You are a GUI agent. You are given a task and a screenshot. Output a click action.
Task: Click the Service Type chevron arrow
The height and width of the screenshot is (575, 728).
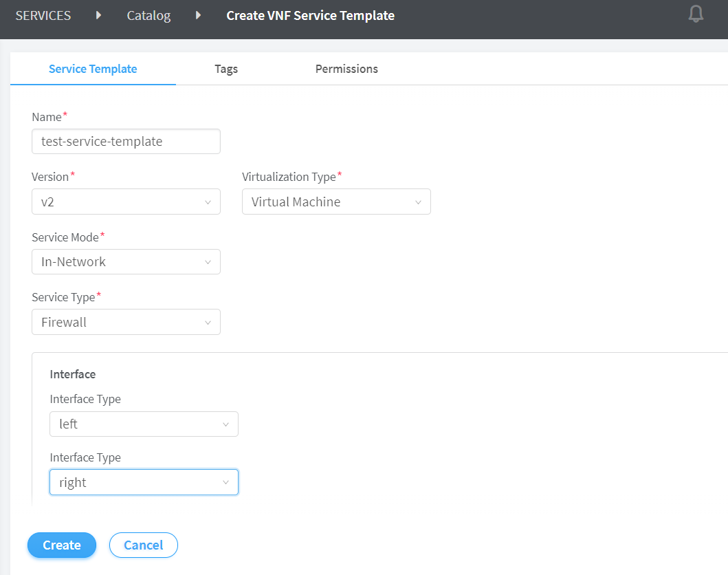click(x=208, y=322)
